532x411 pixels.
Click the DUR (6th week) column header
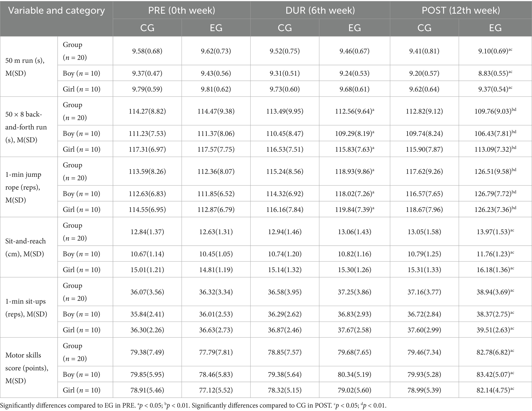pos(320,10)
